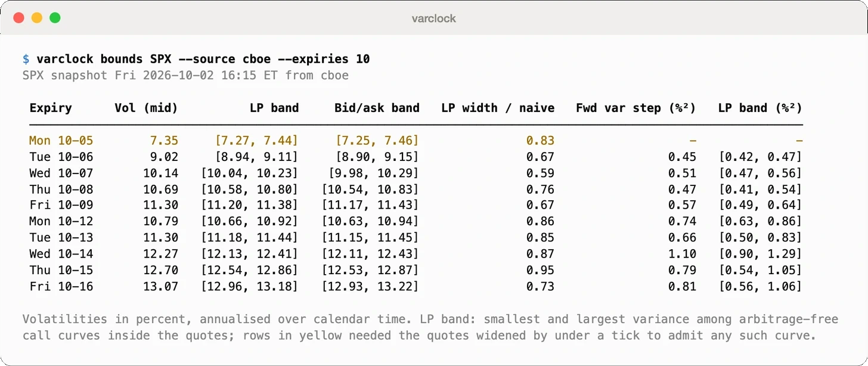Click the vol value '9.02'
The width and height of the screenshot is (868, 366).
tap(164, 157)
